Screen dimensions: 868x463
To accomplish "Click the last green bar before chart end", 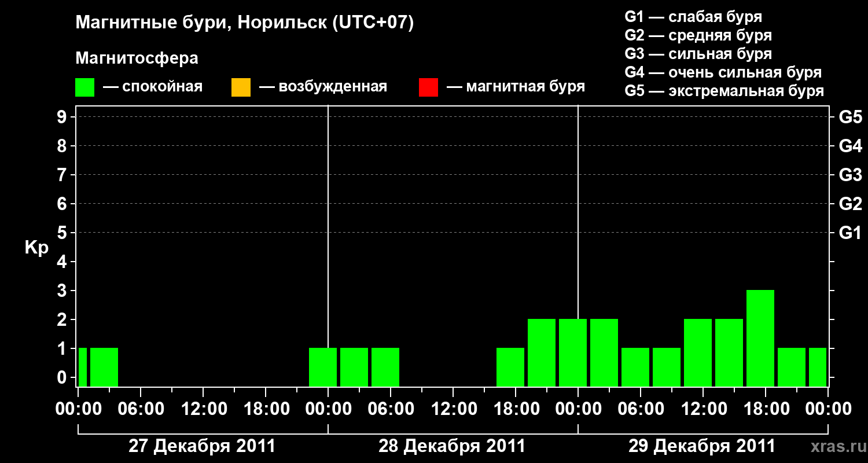I will tap(818, 367).
